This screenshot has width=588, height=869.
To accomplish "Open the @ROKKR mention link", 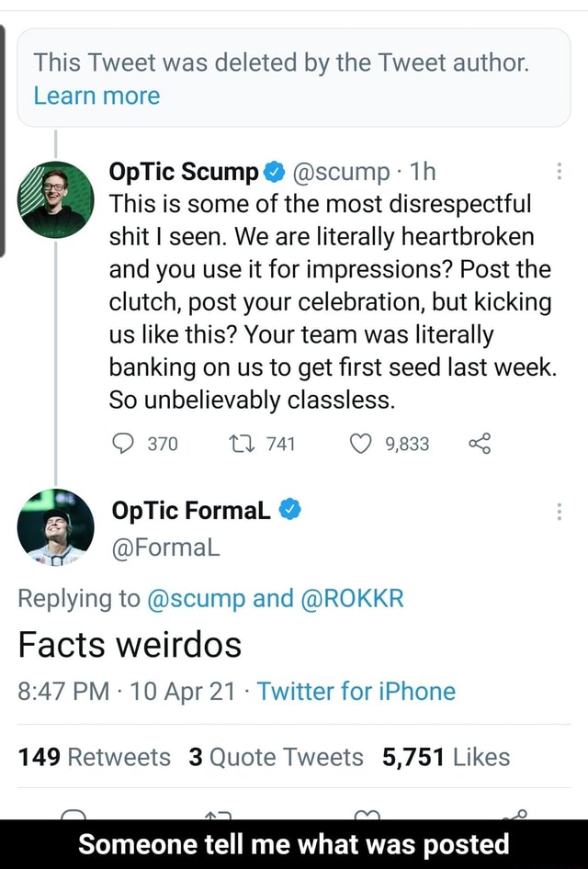I will [351, 599].
